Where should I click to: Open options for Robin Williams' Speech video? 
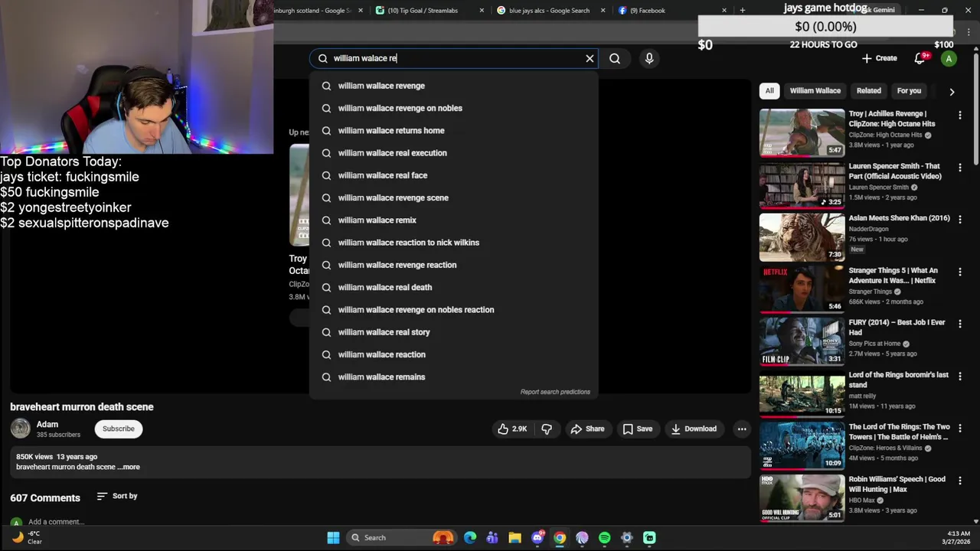[x=959, y=481]
